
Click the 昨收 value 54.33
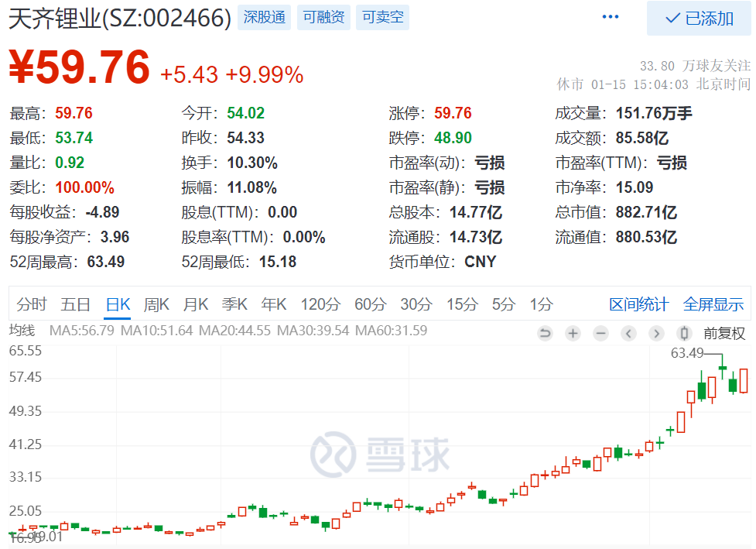pos(246,138)
